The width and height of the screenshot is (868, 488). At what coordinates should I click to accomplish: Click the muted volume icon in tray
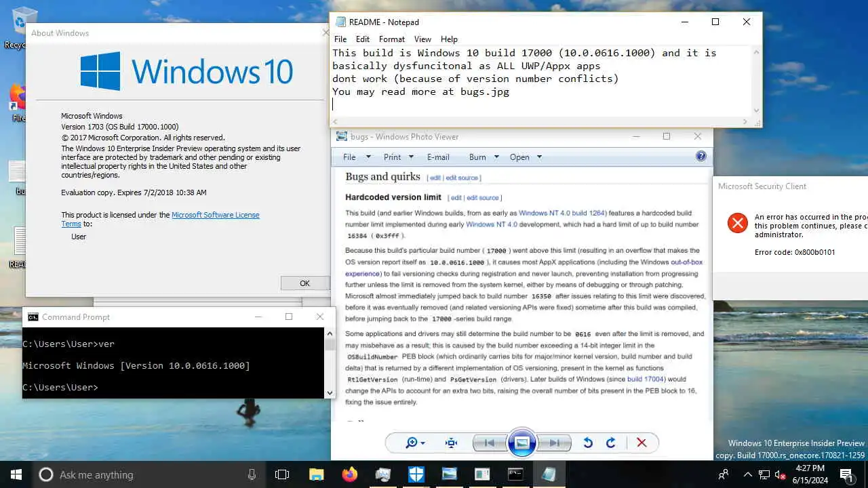[780, 474]
